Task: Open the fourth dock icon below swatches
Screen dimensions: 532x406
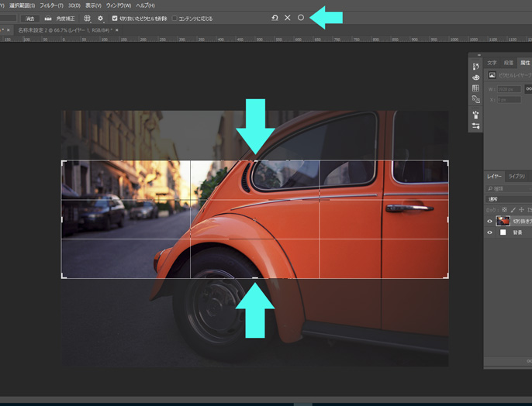Action: point(475,99)
